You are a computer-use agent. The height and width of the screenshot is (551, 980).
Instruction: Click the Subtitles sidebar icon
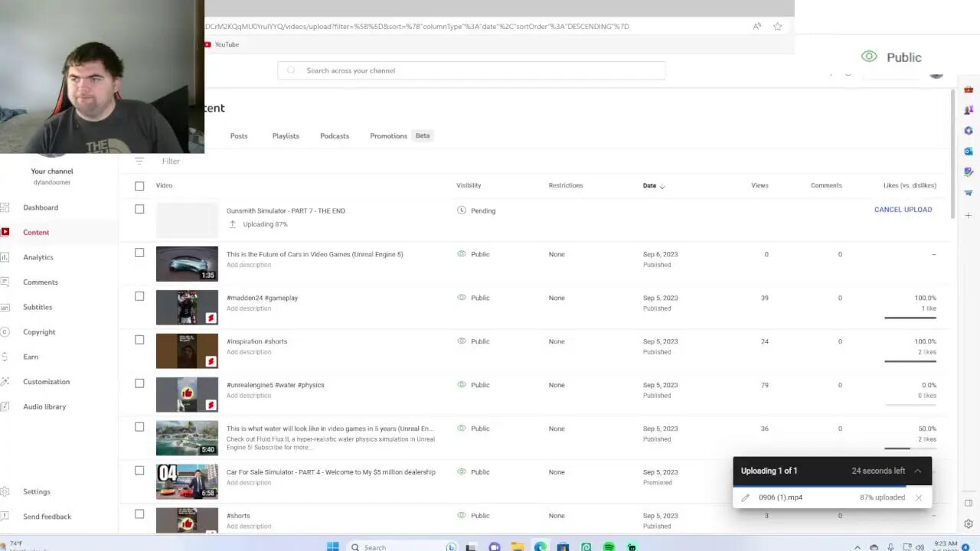click(x=5, y=307)
